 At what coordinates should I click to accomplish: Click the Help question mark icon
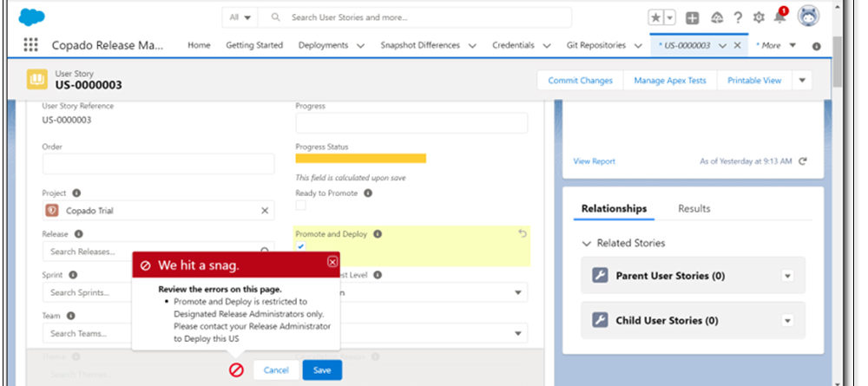tap(738, 17)
